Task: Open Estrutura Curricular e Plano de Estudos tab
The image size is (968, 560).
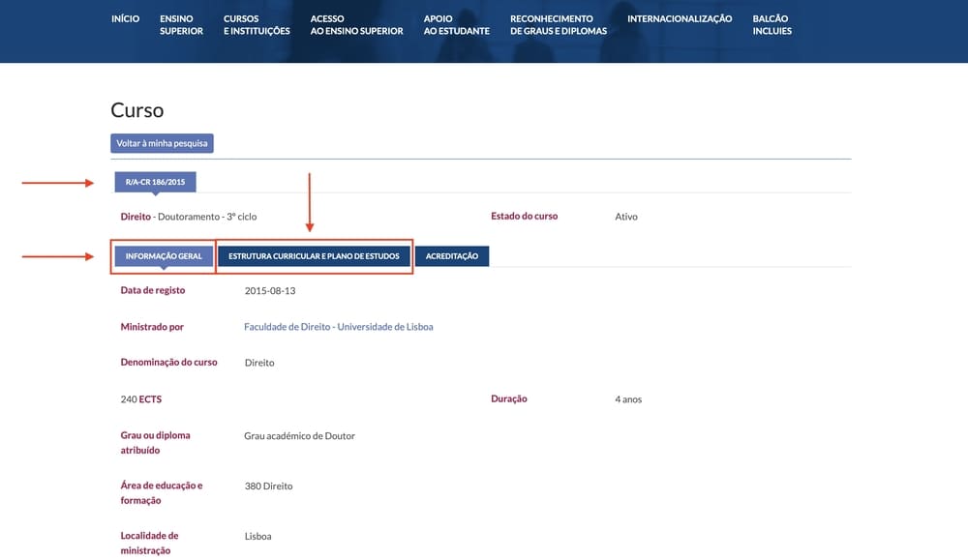Action: click(x=315, y=256)
